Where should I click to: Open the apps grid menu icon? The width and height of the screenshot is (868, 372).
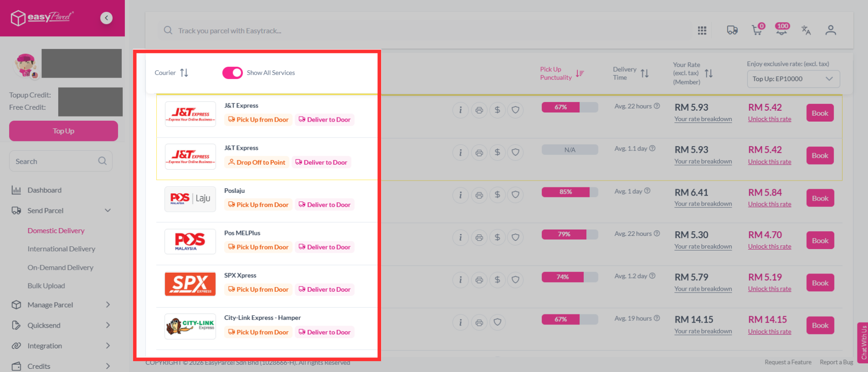click(702, 30)
